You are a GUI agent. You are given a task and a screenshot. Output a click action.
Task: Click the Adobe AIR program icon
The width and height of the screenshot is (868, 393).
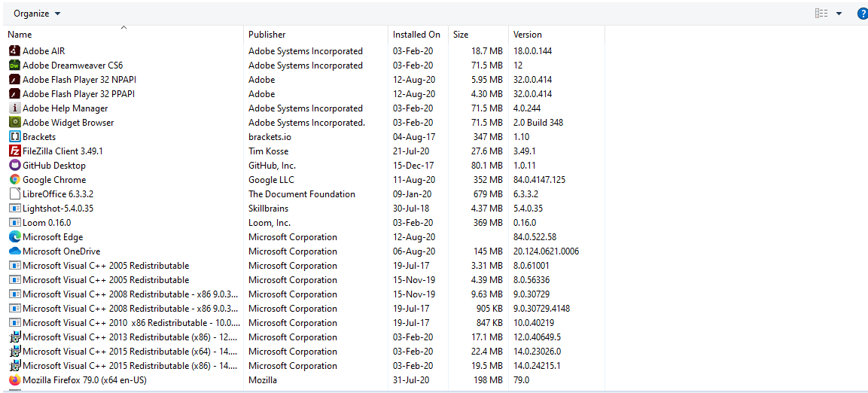14,51
